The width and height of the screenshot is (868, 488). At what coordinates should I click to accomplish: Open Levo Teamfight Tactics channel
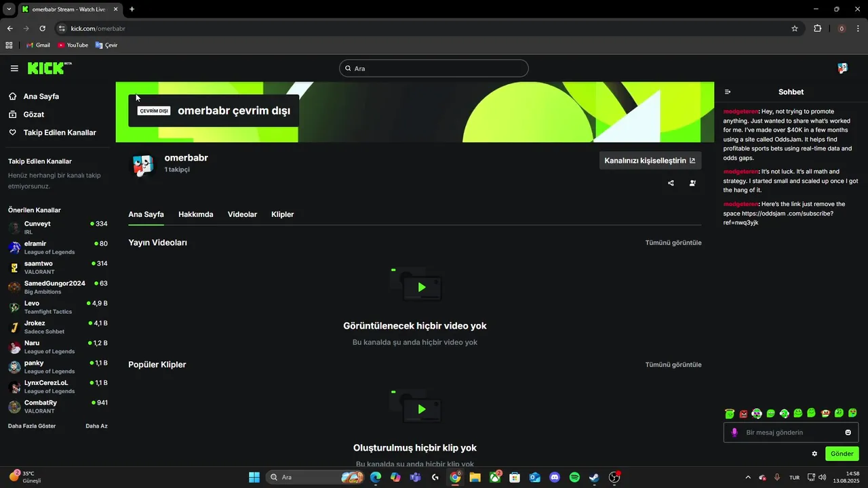pyautogui.click(x=58, y=307)
